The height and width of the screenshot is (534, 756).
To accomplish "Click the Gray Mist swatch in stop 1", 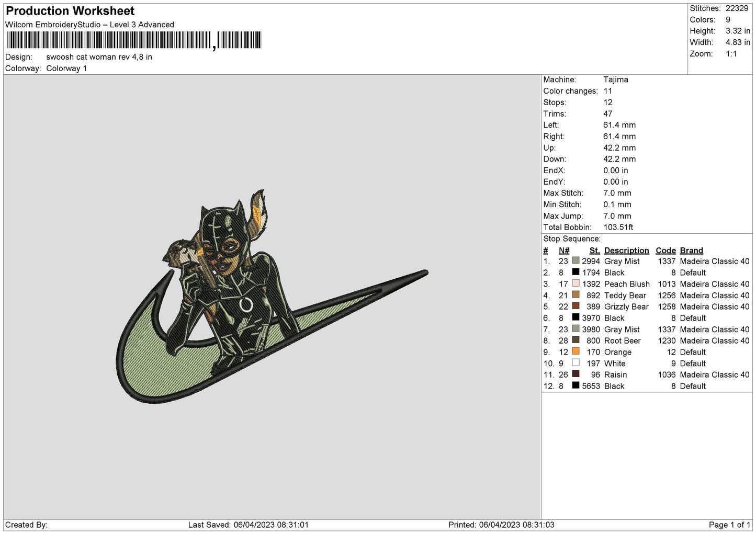I will tap(576, 261).
